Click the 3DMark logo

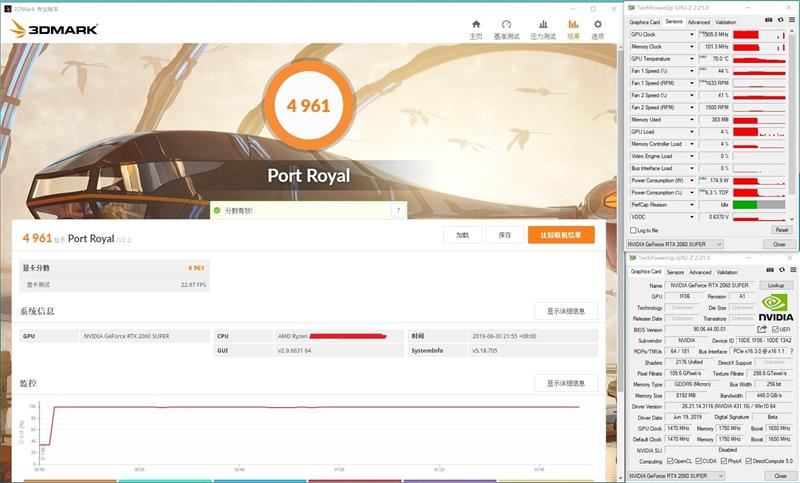coord(54,29)
